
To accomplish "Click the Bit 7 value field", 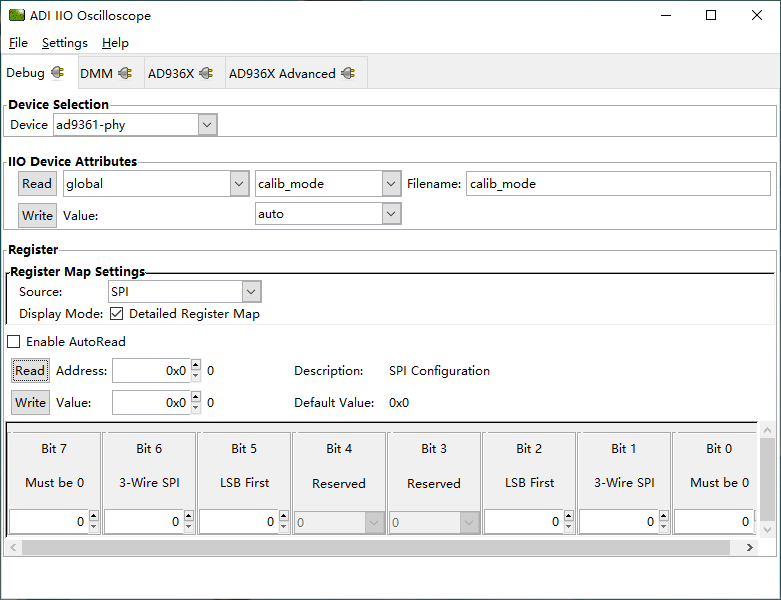I will [49, 522].
